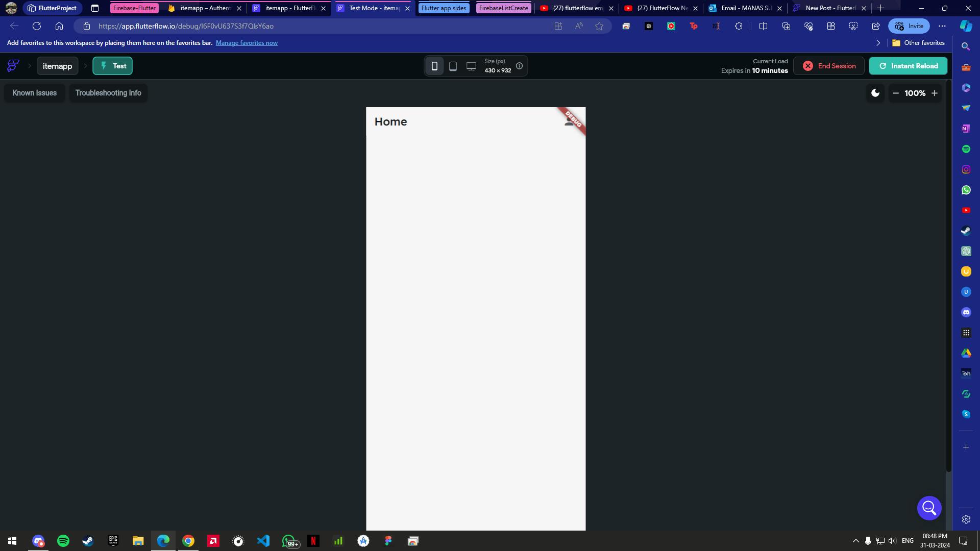Switch to itemapp – Authentication tab
980x551 pixels.
(204, 8)
